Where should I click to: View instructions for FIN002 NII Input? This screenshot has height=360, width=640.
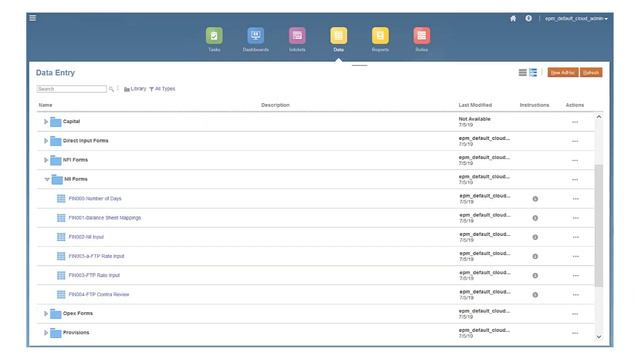535,237
